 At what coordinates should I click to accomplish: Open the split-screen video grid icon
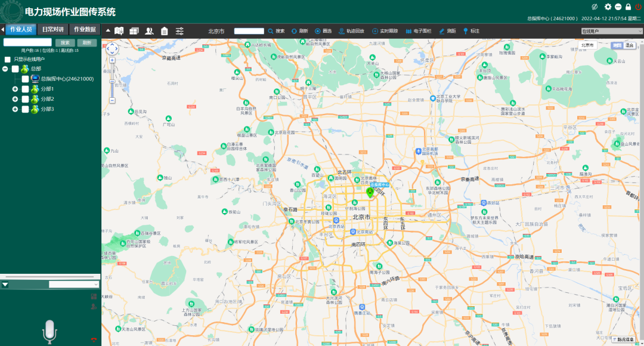(134, 31)
